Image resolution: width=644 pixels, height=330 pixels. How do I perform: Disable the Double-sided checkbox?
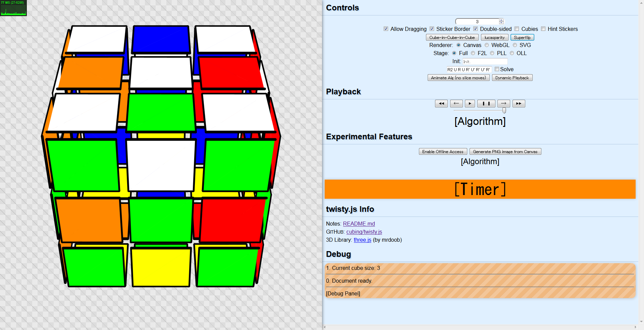pos(475,29)
